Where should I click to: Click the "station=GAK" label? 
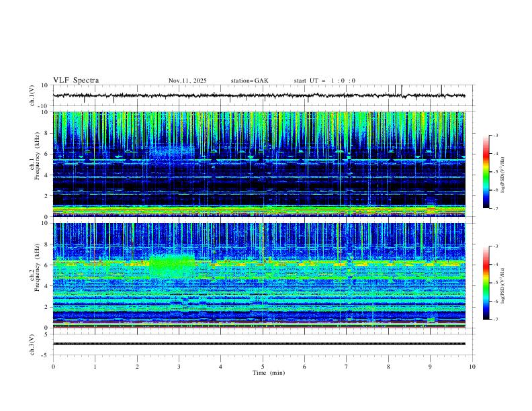[249, 81]
